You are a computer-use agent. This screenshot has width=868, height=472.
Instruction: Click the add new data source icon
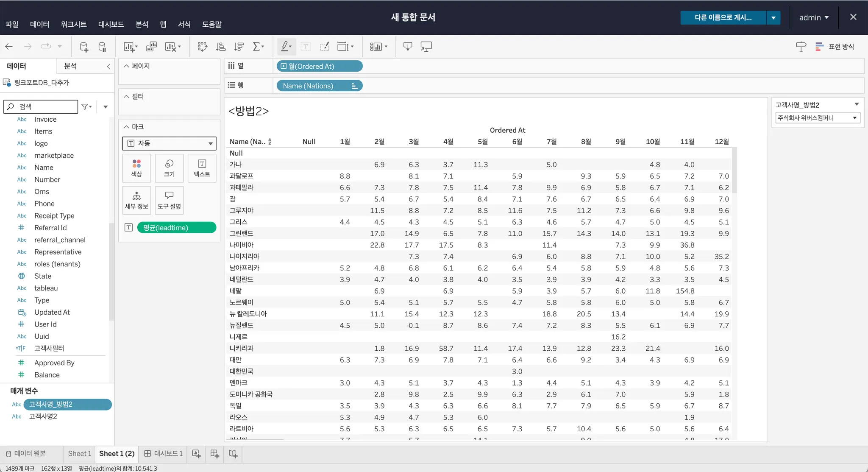(84, 47)
